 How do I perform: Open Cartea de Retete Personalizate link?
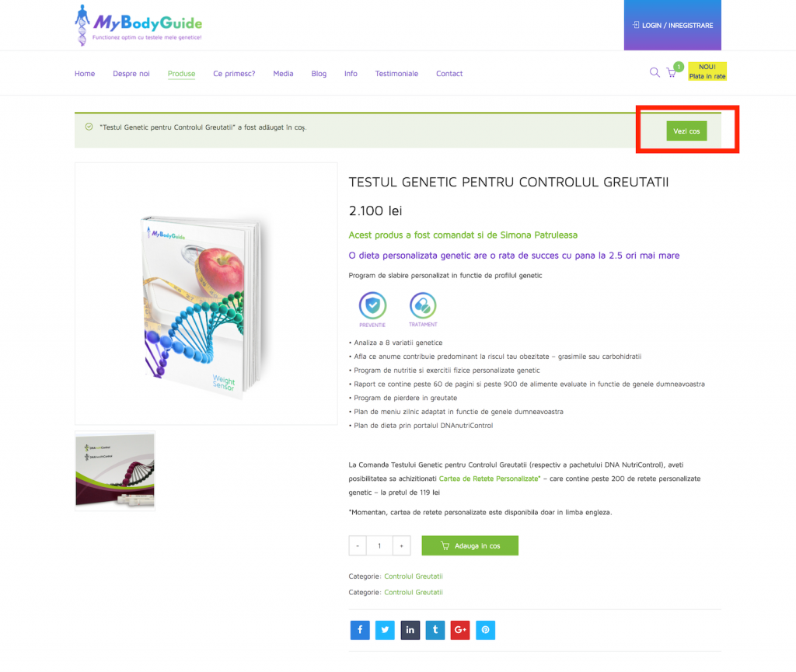click(488, 479)
